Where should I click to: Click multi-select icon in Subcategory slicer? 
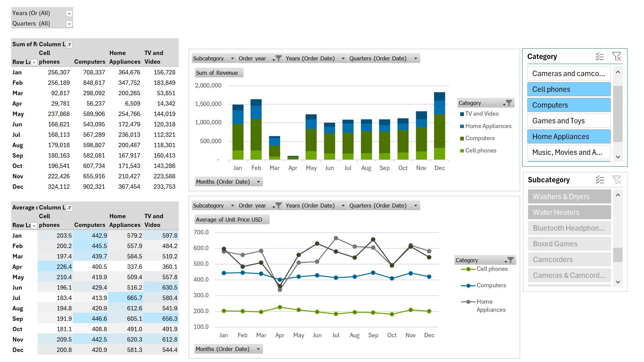click(600, 180)
